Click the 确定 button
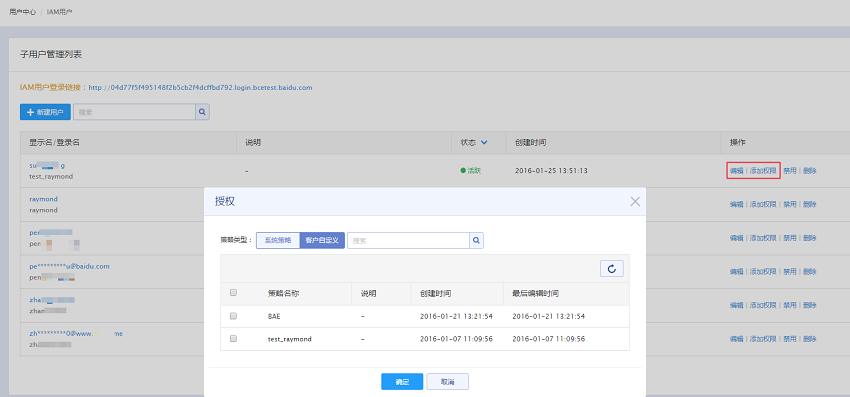The image size is (850, 397). (x=402, y=381)
